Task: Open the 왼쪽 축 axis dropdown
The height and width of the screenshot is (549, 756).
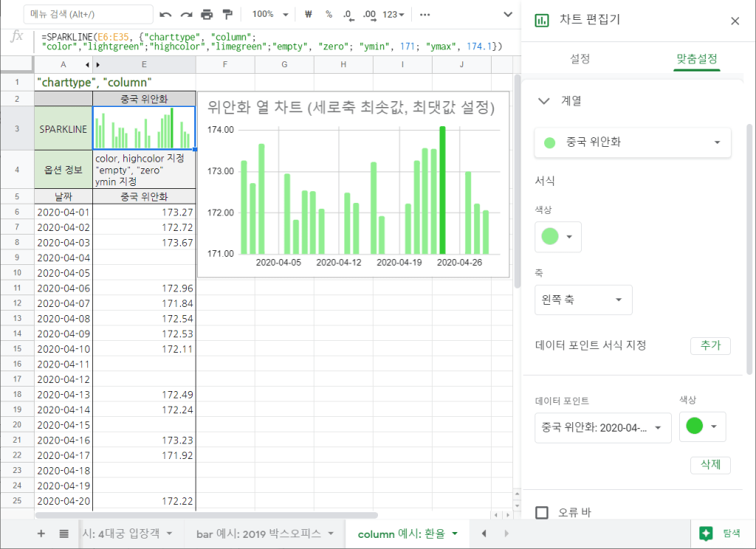Action: [x=583, y=300]
